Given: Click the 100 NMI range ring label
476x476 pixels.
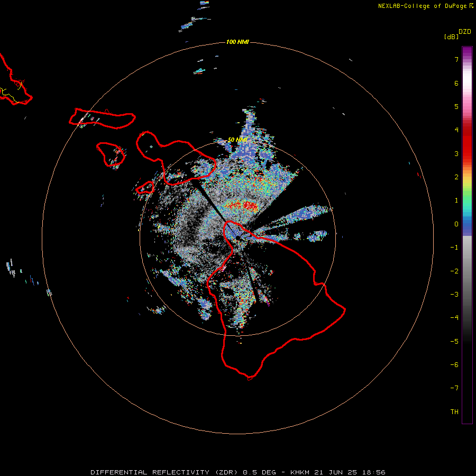Looking at the screenshot, I should point(237,42).
